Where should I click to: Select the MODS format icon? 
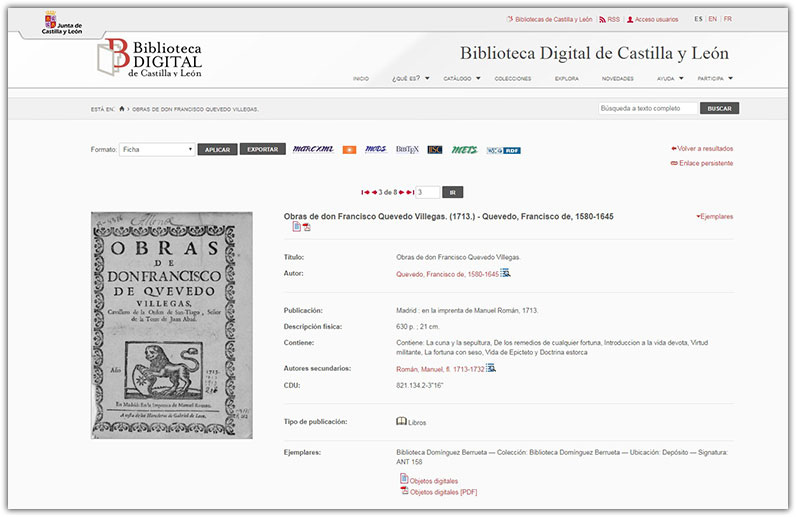[x=376, y=149]
